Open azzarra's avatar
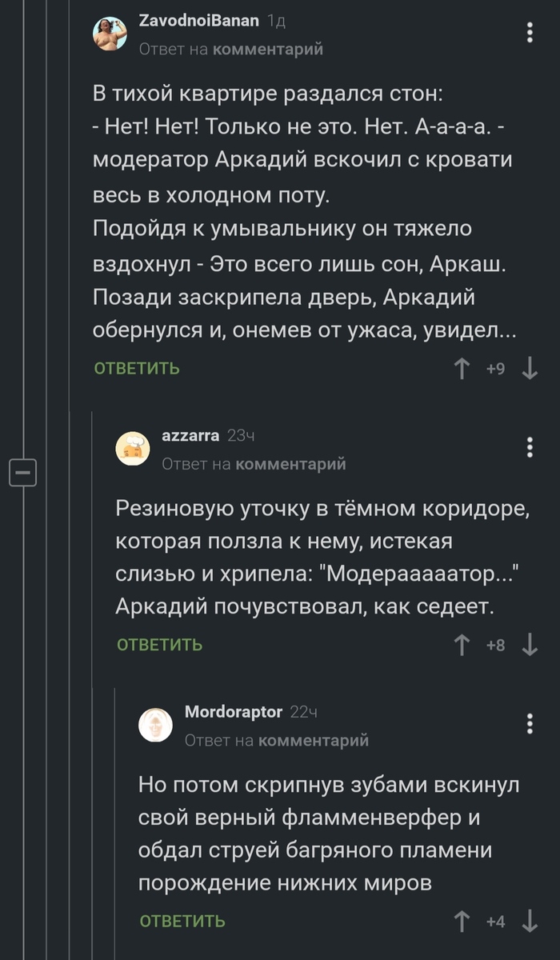Image resolution: width=560 pixels, height=960 pixels. pos(133,449)
